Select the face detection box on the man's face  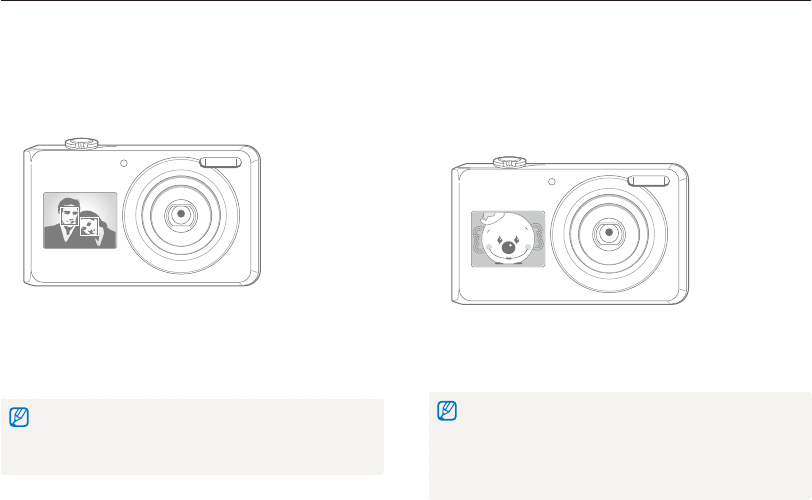pyautogui.click(x=69, y=215)
